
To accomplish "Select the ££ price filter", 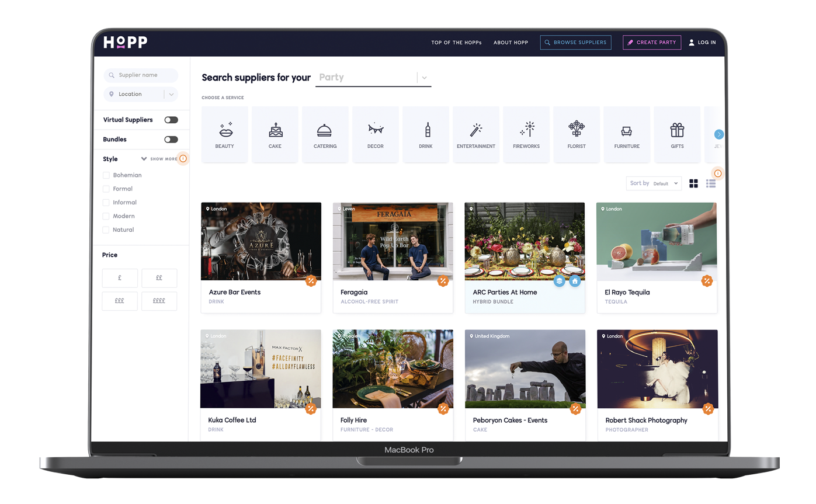I will click(x=159, y=278).
